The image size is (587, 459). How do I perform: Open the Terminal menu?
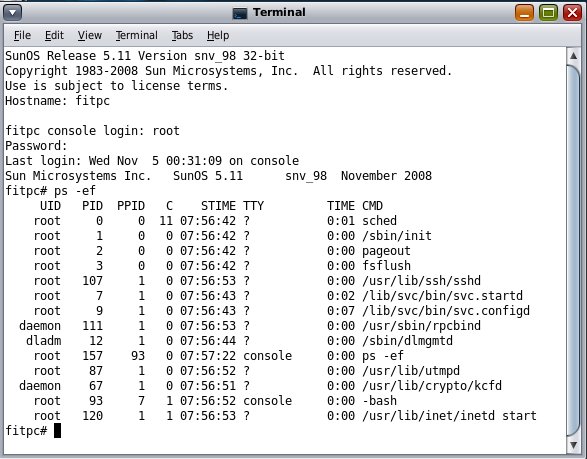click(137, 35)
